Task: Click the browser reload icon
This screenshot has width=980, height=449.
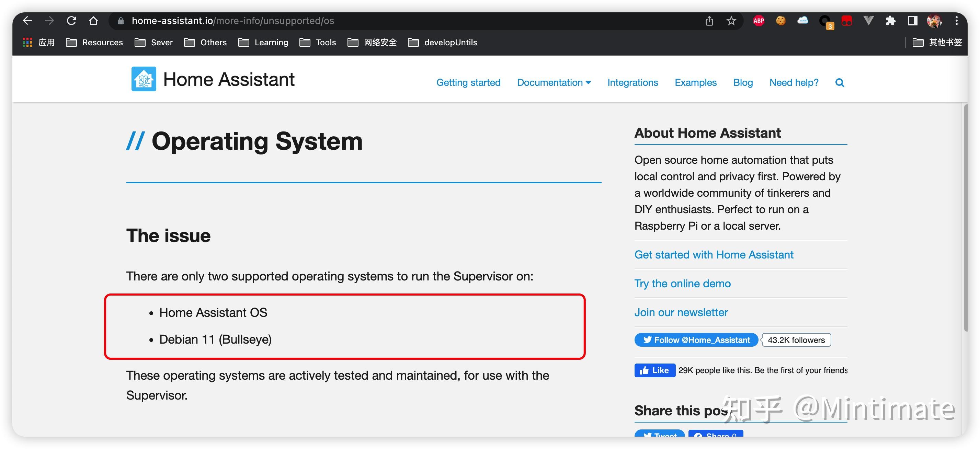Action: (71, 21)
